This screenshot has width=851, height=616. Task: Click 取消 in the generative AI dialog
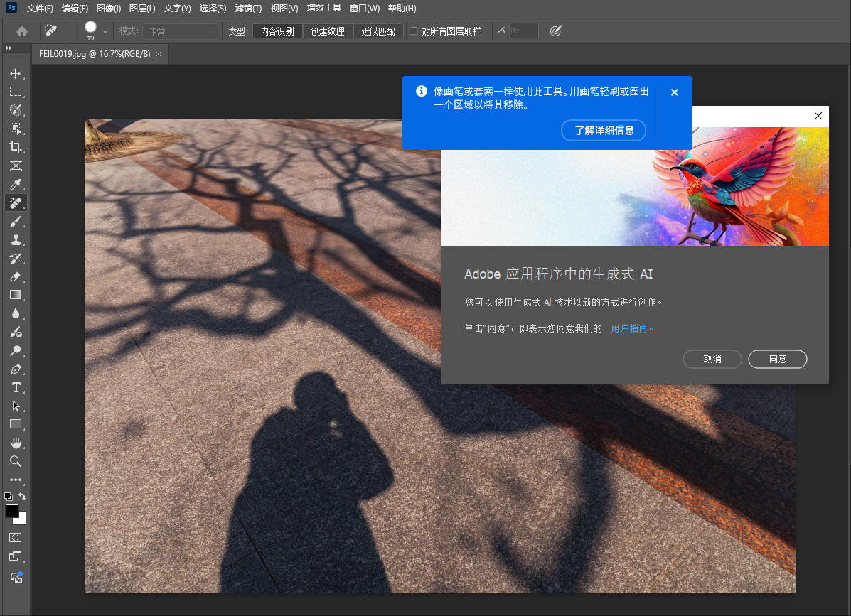pyautogui.click(x=712, y=359)
